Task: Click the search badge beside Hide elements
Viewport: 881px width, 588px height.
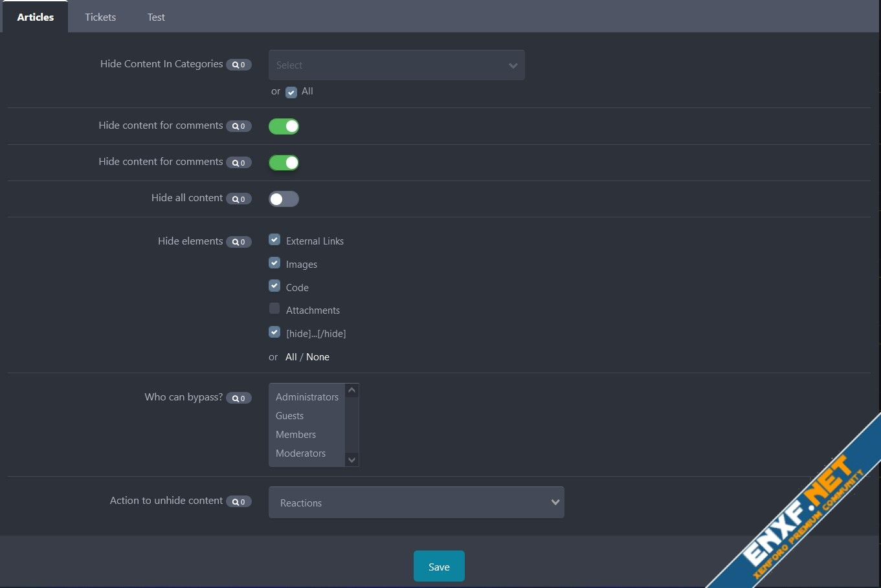Action: [238, 242]
